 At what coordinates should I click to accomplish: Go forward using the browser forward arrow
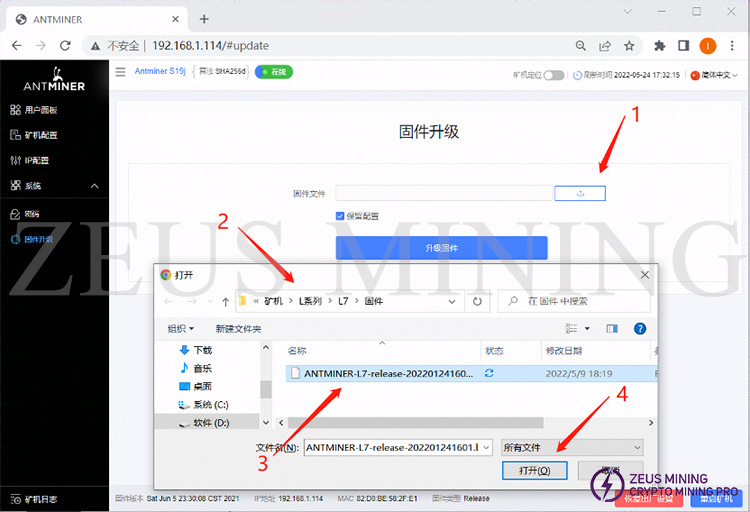click(x=41, y=45)
